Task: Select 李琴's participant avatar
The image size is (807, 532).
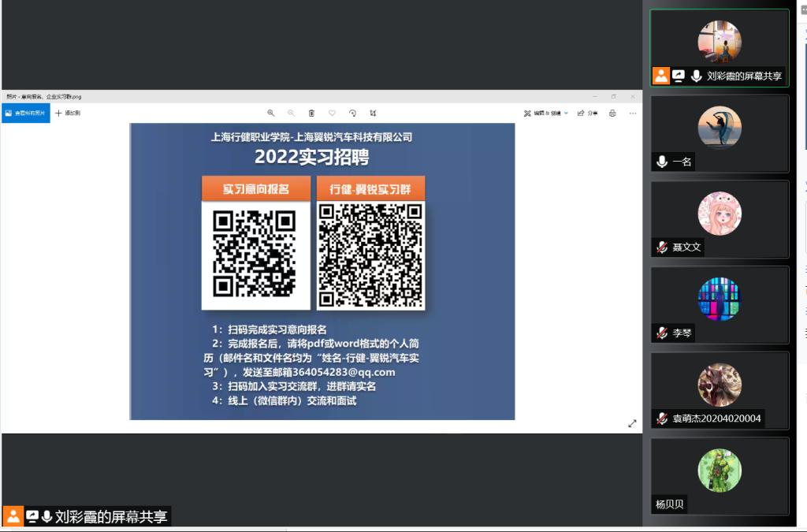Action: point(720,299)
